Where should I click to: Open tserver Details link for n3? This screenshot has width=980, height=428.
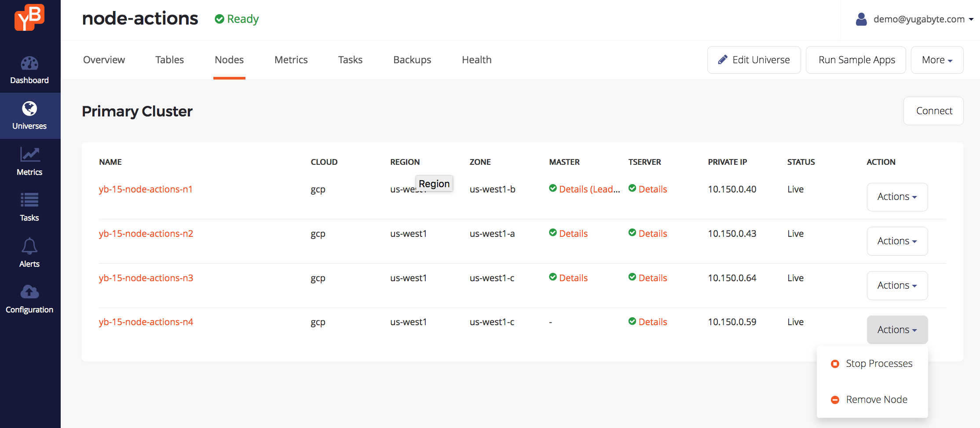click(x=653, y=278)
